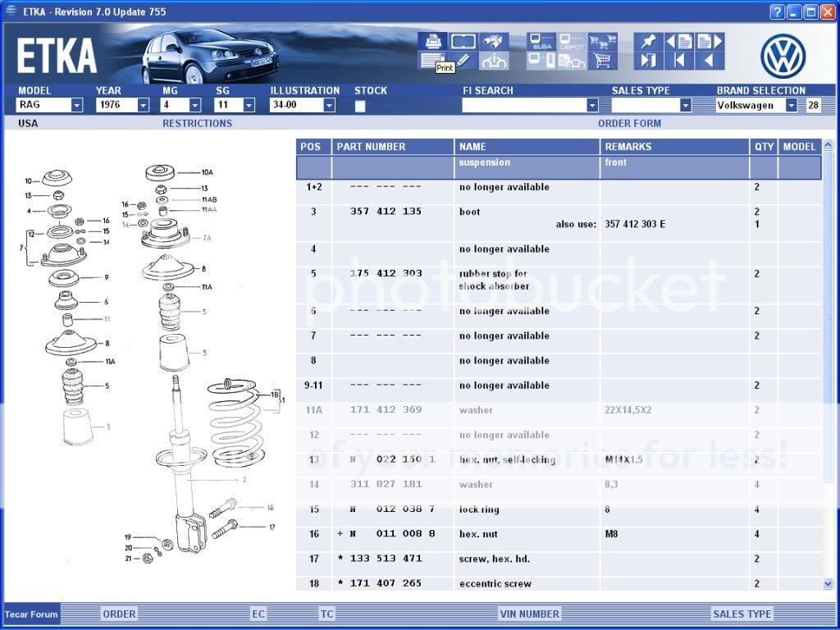Expand the MODEL dropdown showing RAG
The width and height of the screenshot is (840, 630).
76,106
